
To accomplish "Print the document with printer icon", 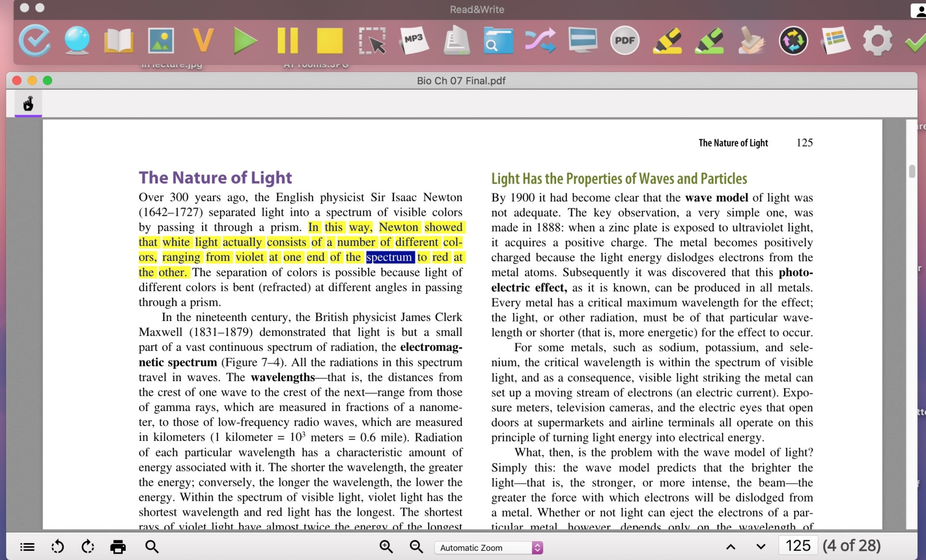I will click(118, 547).
